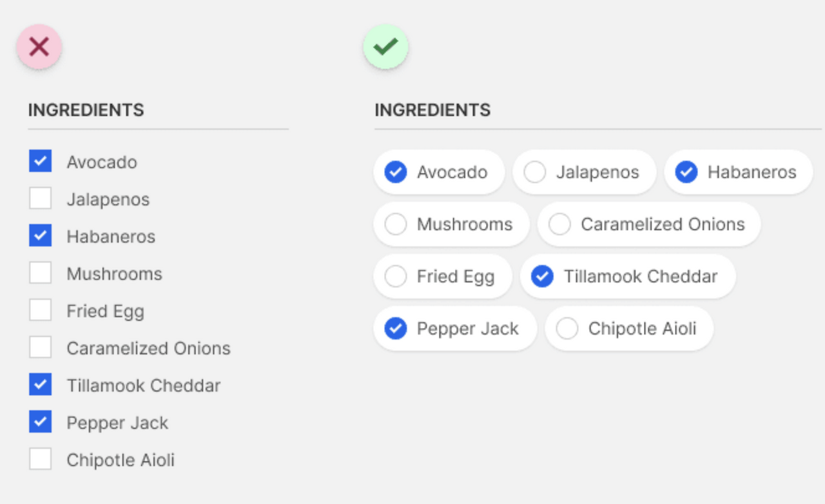Enable the Fried Egg list checkbox
This screenshot has height=504, width=825.
coord(40,311)
